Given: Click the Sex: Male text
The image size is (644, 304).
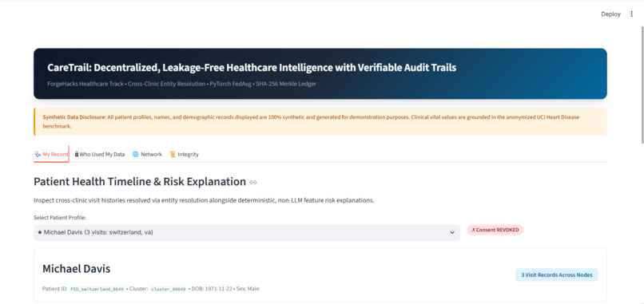Looking at the screenshot, I should tap(247, 289).
